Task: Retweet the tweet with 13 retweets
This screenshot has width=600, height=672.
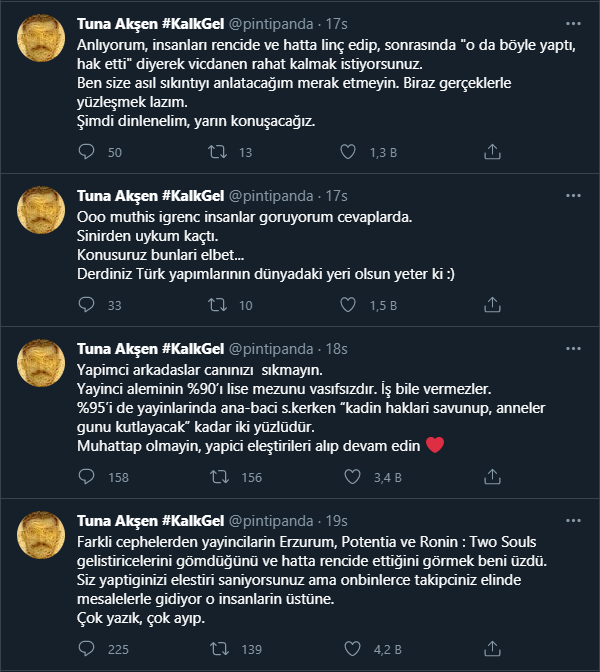Action: pyautogui.click(x=216, y=152)
